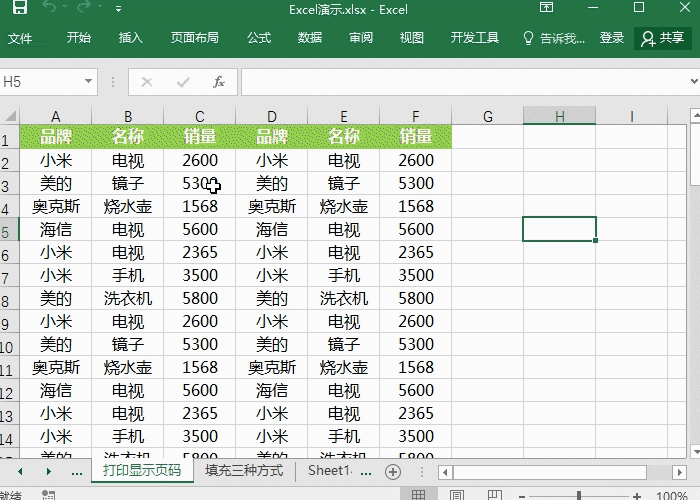Click the 告诉我 search box
The width and height of the screenshot is (700, 500).
point(555,38)
